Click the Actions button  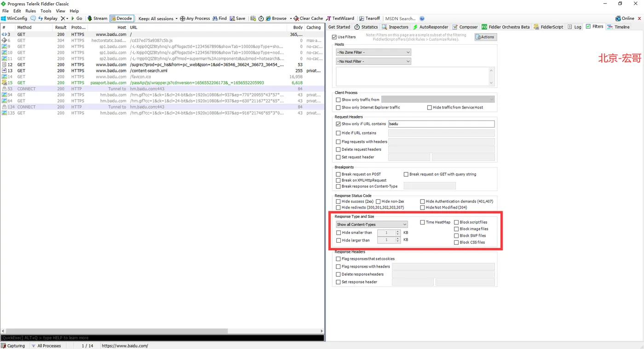486,37
